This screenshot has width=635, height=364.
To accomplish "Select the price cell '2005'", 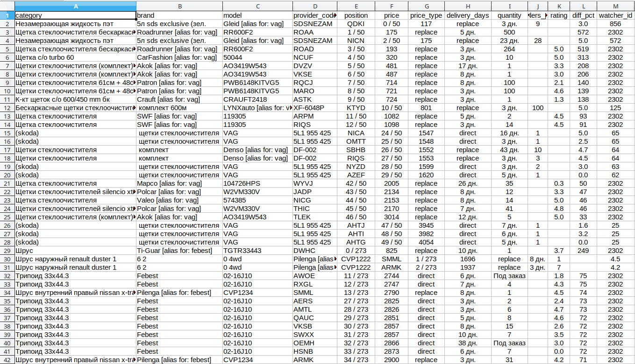I will tap(392, 183).
